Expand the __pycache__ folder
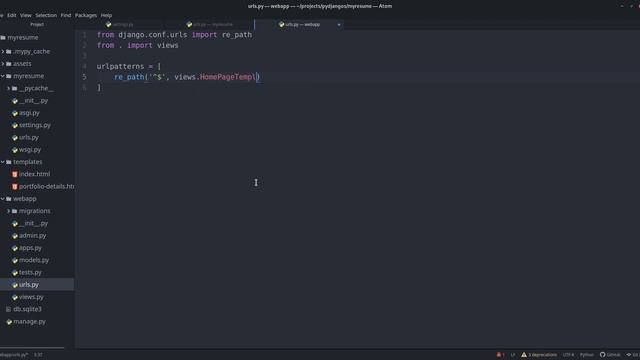Screen dimensions: 640x360 (9, 88)
